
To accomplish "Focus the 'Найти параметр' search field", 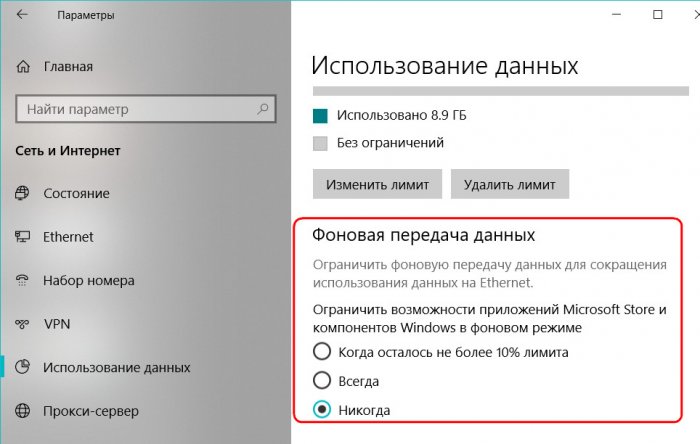I will 135,108.
